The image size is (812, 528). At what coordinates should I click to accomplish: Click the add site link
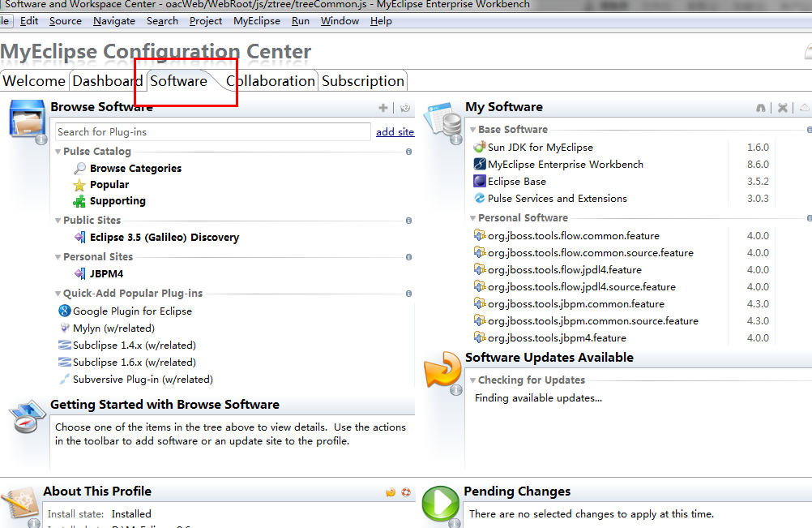coord(395,132)
